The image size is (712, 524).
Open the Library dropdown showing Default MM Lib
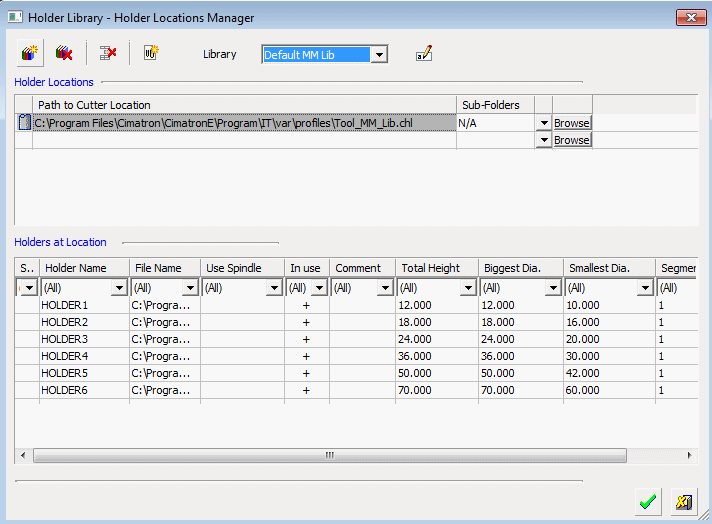point(379,55)
